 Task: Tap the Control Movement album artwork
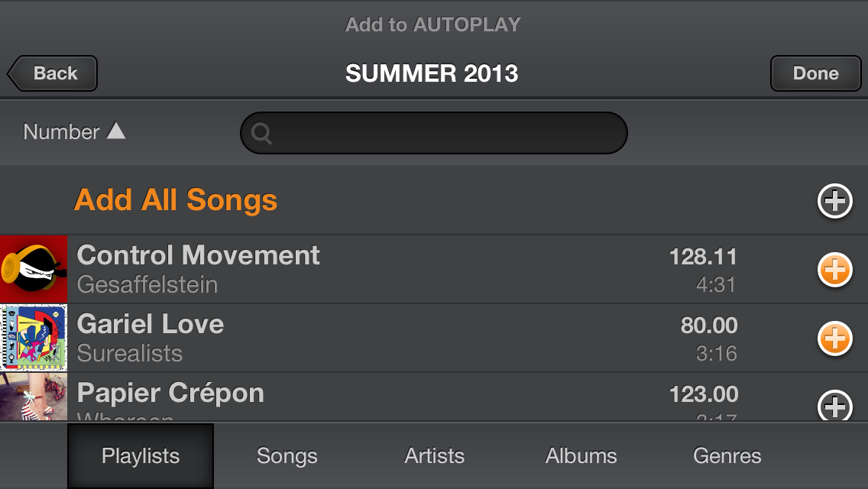[x=34, y=270]
